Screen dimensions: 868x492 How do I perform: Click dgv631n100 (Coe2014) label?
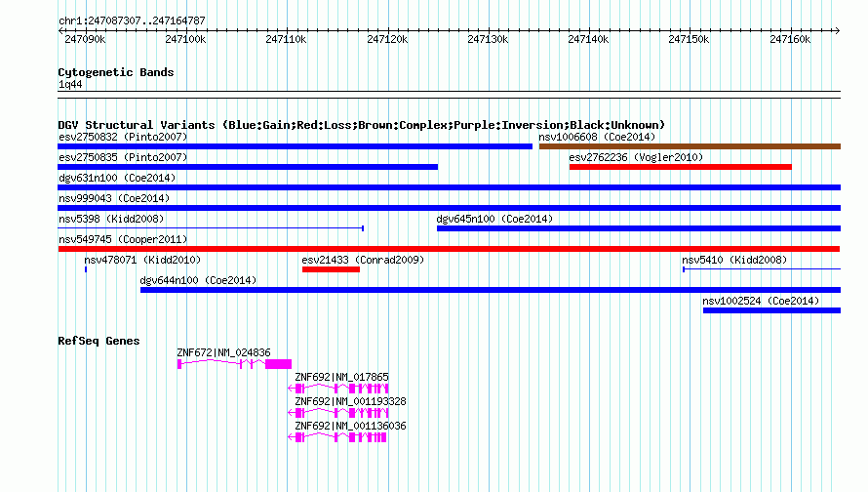(x=117, y=178)
